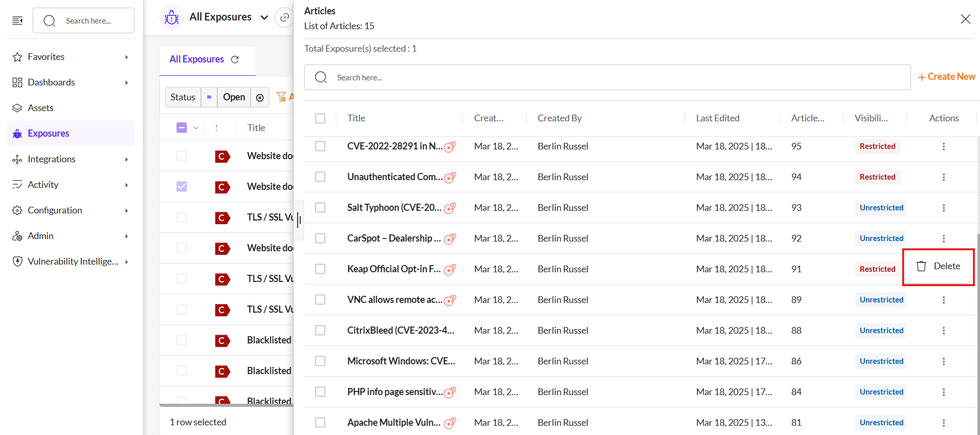The image size is (980, 435).
Task: Open actions menu for Microsoft Windows article
Action: tap(944, 361)
